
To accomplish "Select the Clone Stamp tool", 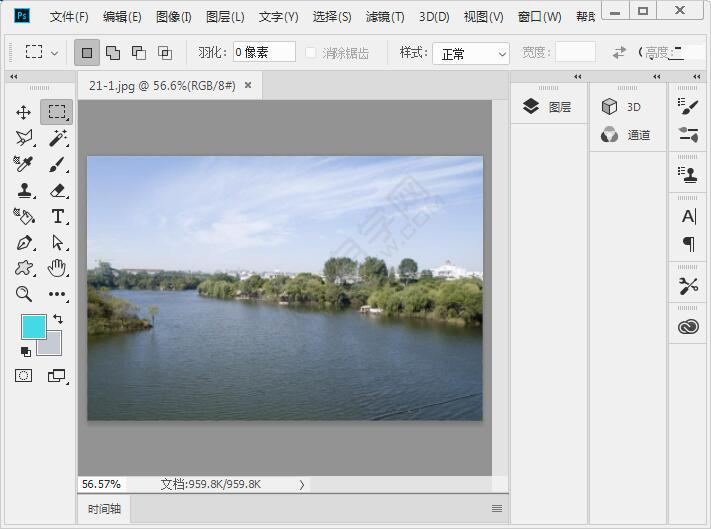I will pyautogui.click(x=24, y=190).
